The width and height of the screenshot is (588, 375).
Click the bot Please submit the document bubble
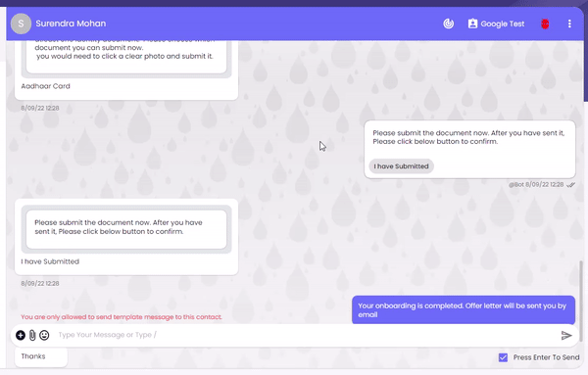tap(469, 150)
